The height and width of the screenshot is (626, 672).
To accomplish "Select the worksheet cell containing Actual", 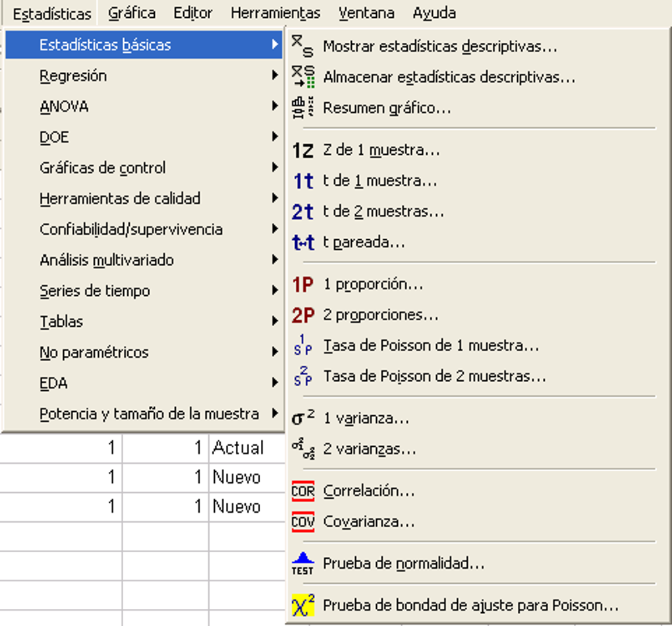I will [x=238, y=448].
